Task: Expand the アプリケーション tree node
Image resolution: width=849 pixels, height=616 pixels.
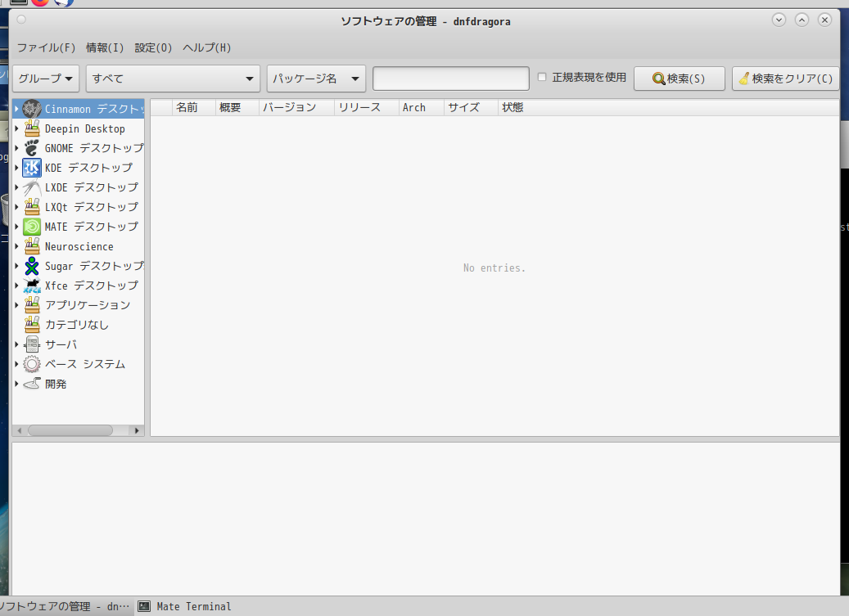Action: tap(17, 305)
